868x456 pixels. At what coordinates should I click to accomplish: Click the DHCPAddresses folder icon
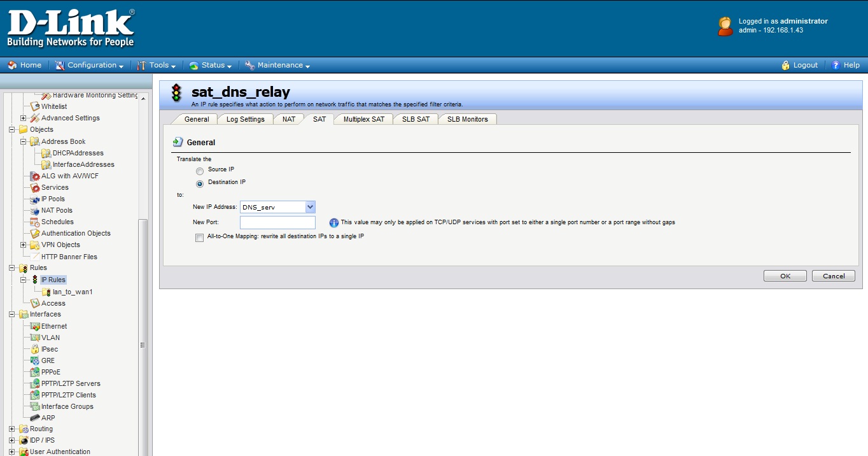tap(46, 153)
